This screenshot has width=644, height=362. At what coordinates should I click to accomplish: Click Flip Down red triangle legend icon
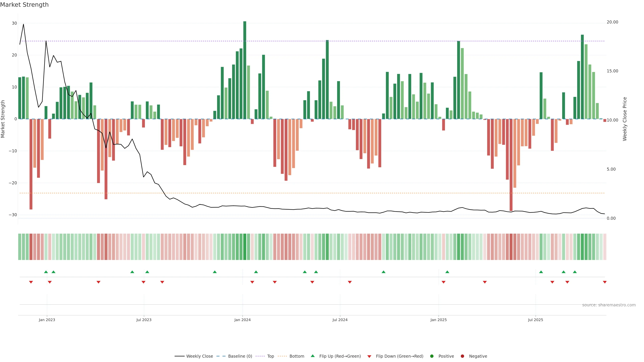pyautogui.click(x=369, y=356)
